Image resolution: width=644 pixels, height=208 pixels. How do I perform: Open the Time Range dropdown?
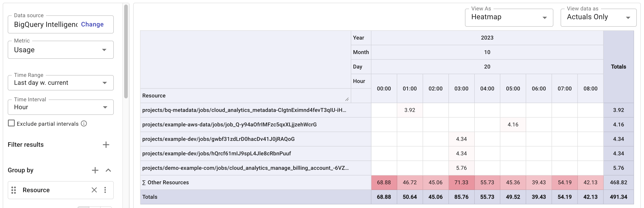coord(61,83)
